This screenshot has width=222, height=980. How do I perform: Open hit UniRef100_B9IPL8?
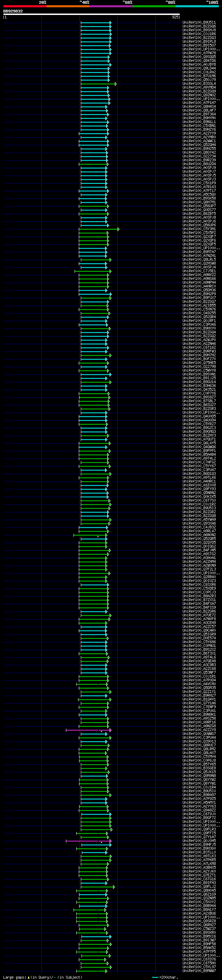point(199,41)
